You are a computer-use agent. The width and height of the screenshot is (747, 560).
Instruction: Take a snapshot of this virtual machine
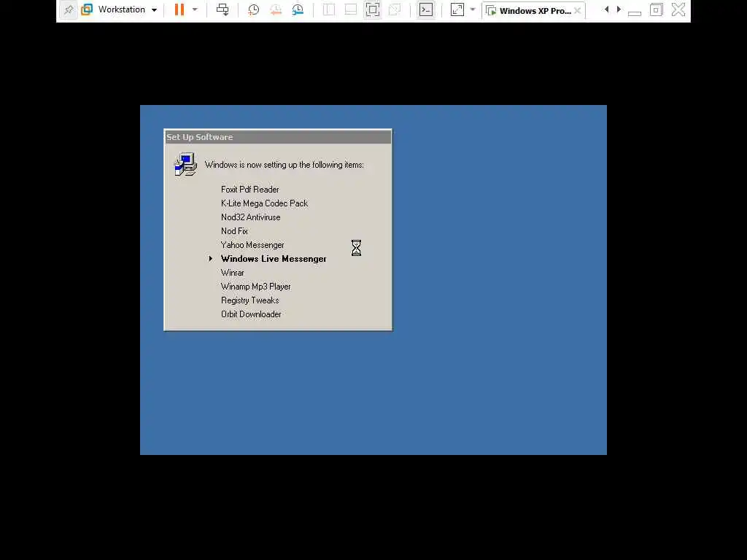pos(253,9)
